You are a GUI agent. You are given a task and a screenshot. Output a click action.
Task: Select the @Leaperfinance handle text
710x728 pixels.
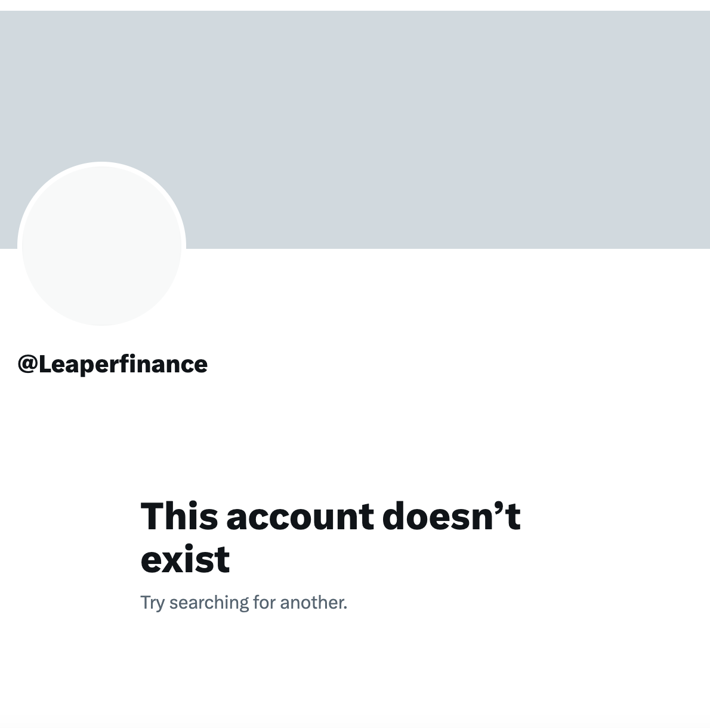click(112, 364)
